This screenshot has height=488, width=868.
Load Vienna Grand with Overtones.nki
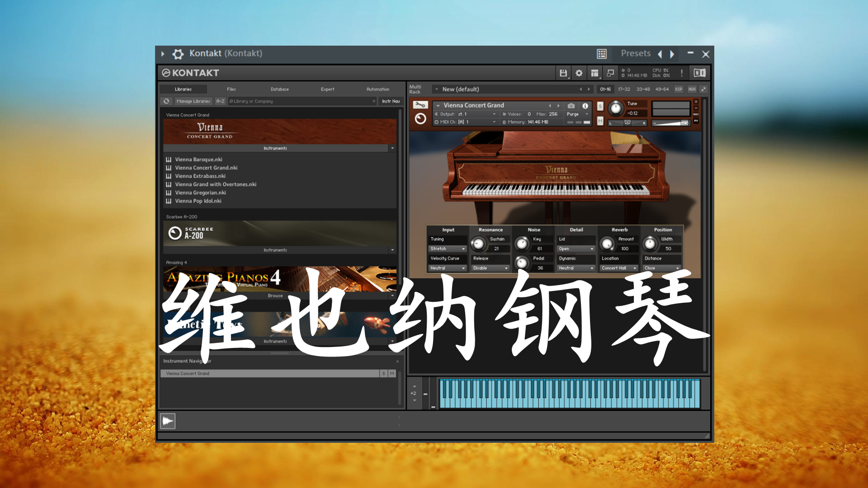pyautogui.click(x=216, y=184)
